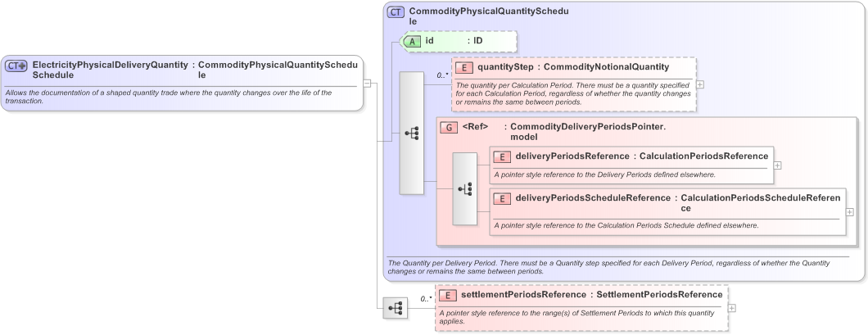Viewport: 868px width, 335px height.
Task: Click the CommodityPhysicalQuantitySchedule title in the blue box
Action: coord(489,16)
